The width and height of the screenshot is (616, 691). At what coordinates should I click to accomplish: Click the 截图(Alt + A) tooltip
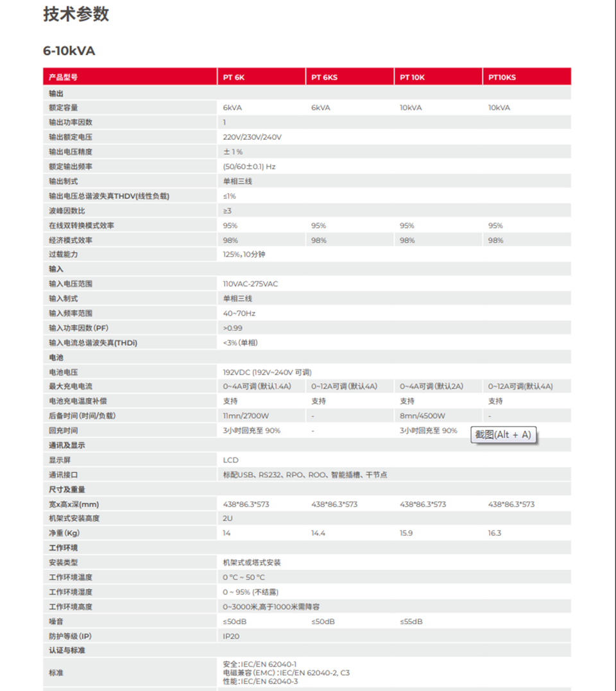504,434
